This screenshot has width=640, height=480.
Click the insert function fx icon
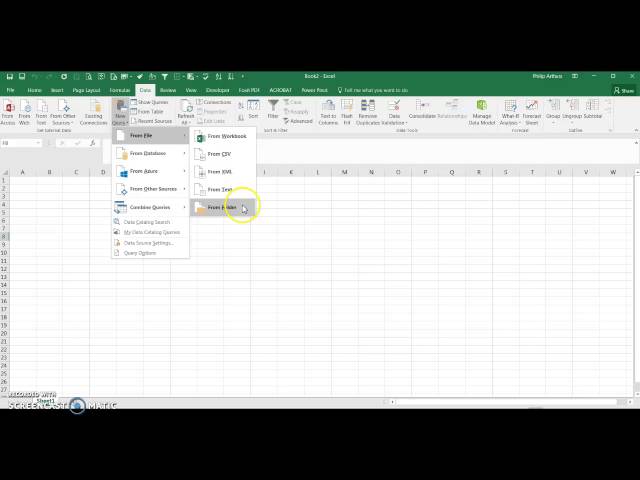(x=93, y=143)
